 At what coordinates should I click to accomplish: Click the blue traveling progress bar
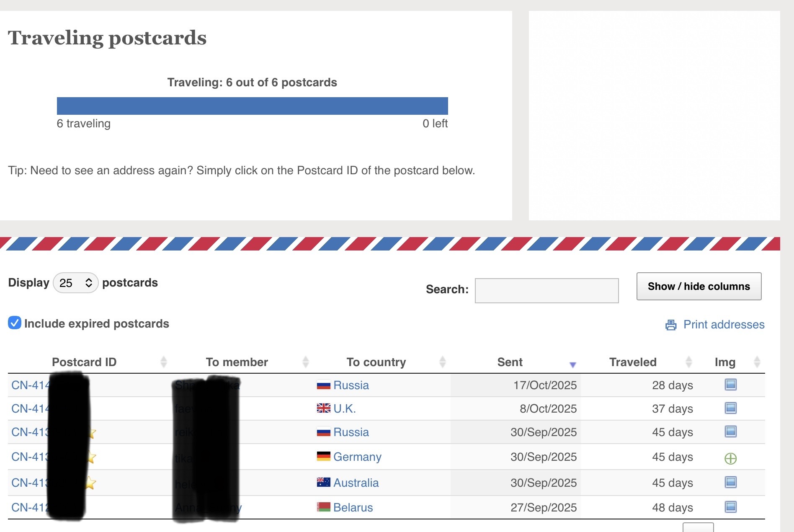(252, 106)
